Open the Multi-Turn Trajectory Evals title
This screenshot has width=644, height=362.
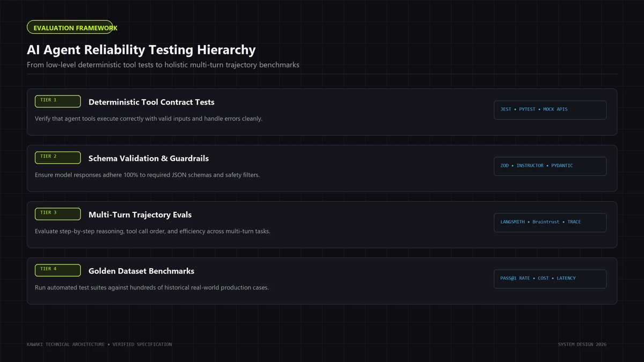140,215
